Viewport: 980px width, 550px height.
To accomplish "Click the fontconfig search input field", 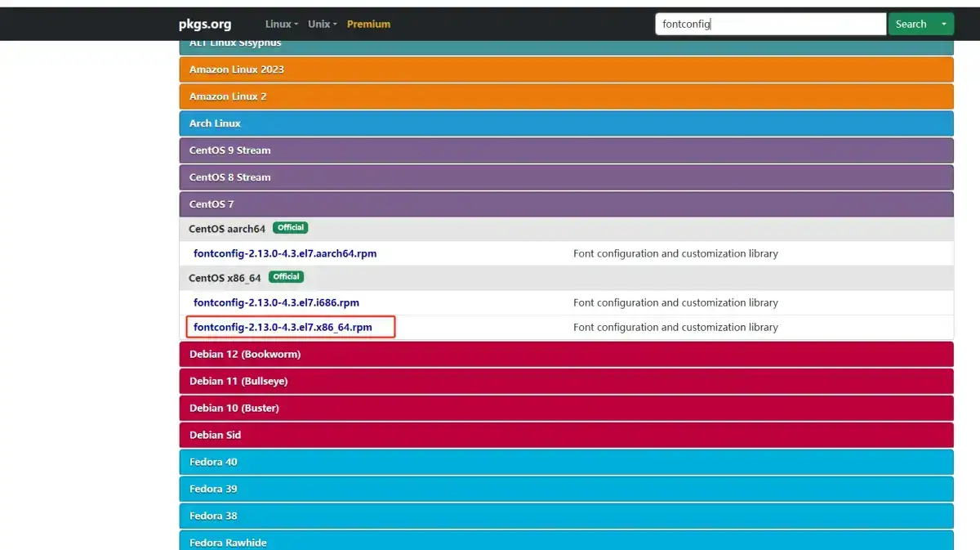I will click(769, 24).
